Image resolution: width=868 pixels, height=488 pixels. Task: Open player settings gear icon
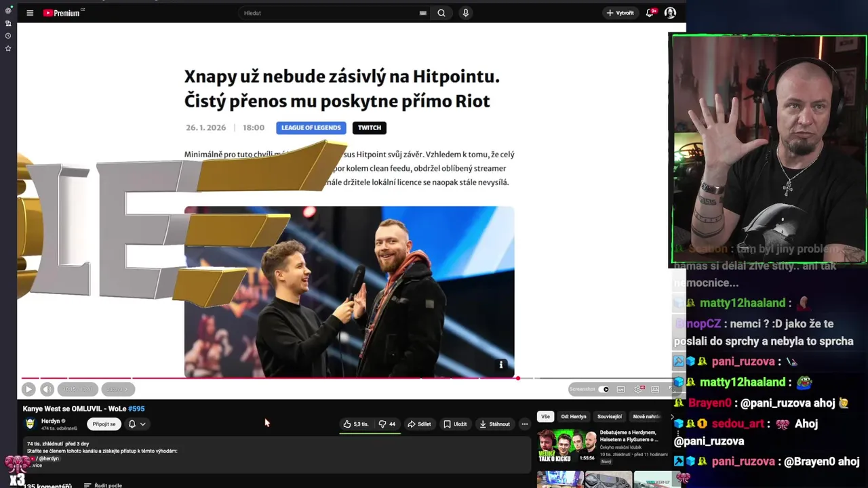pos(638,389)
